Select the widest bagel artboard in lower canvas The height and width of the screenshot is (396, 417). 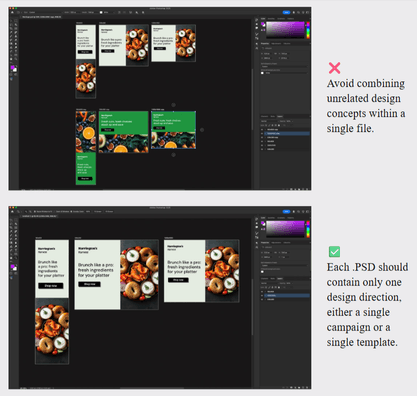pyautogui.click(x=116, y=275)
